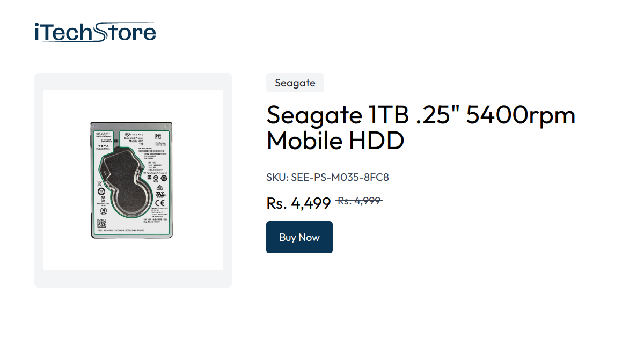Image resolution: width=644 pixels, height=338 pixels.
Task: Select the SKU code SEE-PS-M035-8FC8
Action: coord(327,177)
